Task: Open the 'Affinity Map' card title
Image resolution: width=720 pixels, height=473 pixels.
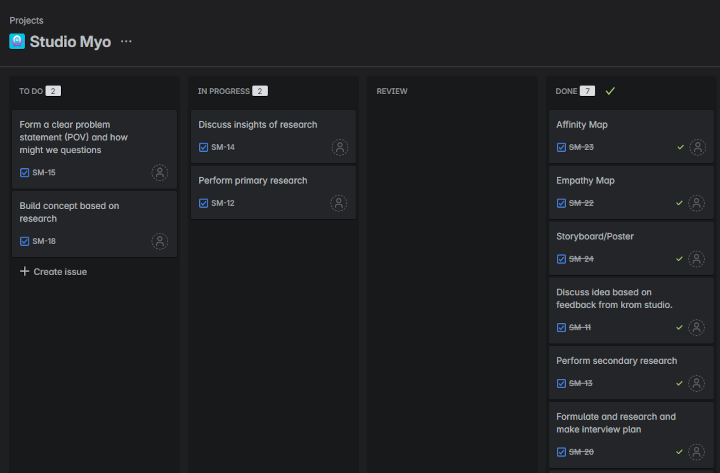Action: click(582, 124)
